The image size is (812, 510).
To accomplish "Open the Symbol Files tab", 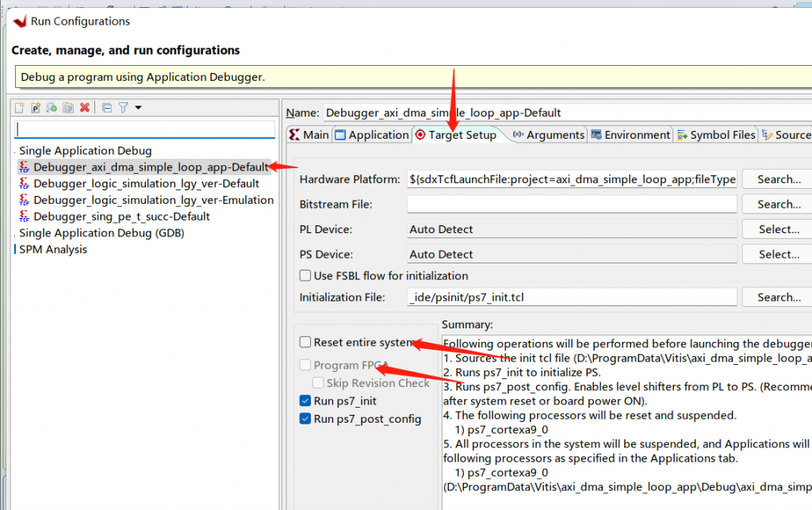I will (715, 135).
